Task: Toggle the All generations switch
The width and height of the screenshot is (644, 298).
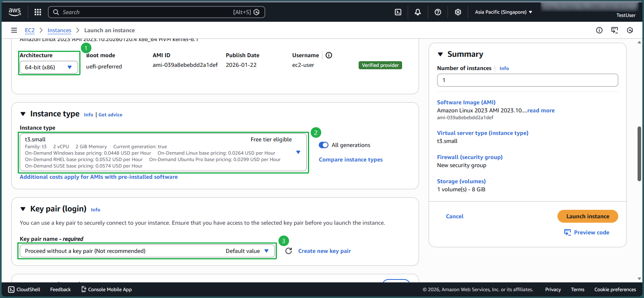Action: 324,145
